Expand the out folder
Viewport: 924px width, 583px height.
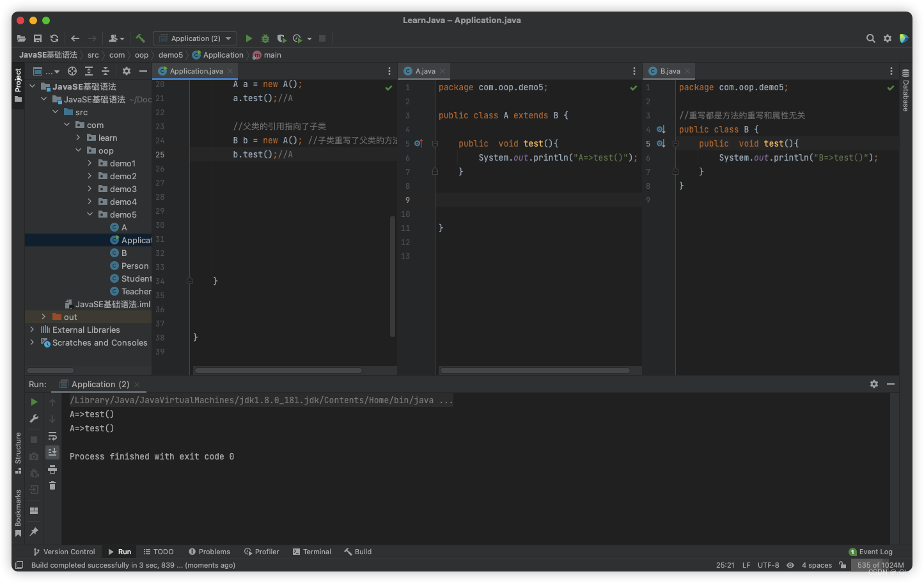point(44,317)
